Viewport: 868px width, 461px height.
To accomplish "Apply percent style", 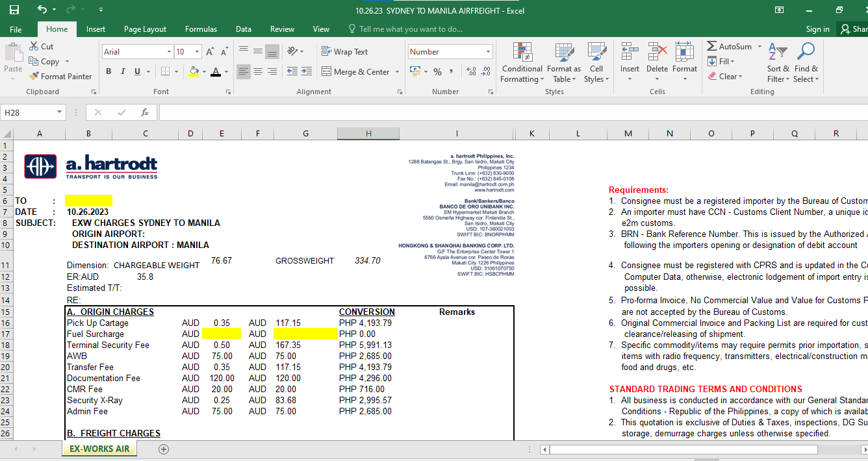I will tap(437, 71).
